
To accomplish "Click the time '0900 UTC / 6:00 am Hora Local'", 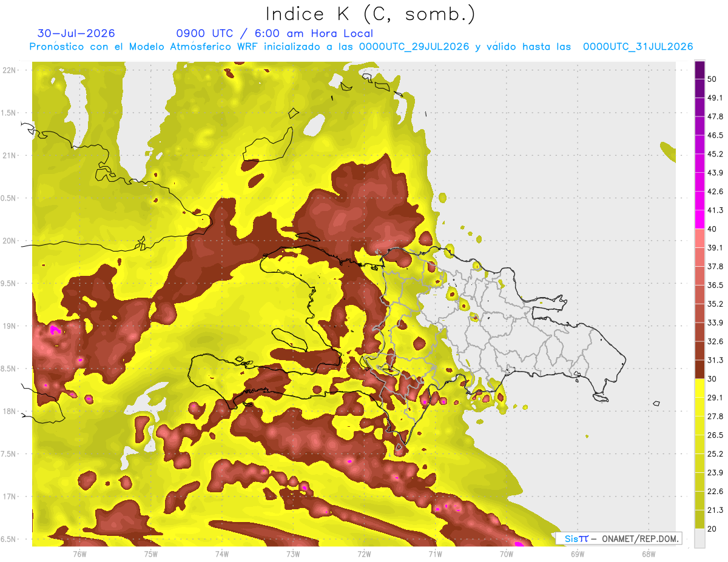I will (x=274, y=33).
